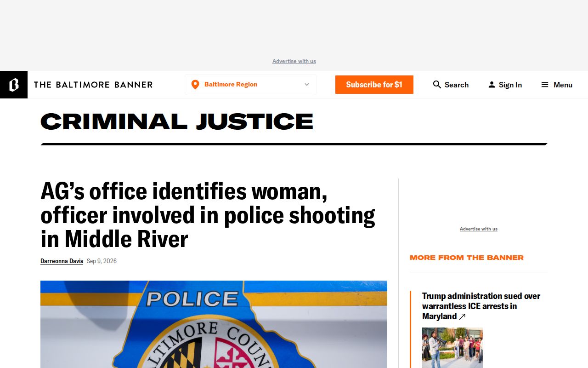Expand the Baltimore Region dropdown chevron

307,85
